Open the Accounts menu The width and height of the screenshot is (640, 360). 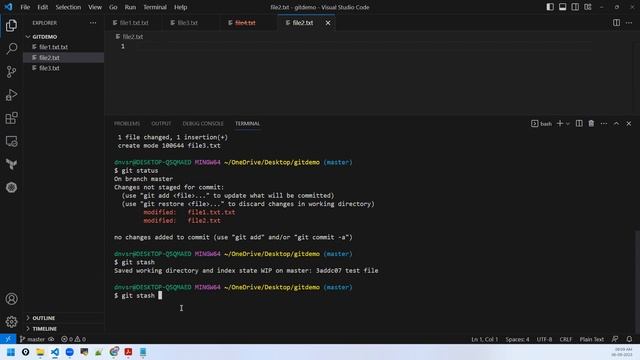click(x=11, y=299)
